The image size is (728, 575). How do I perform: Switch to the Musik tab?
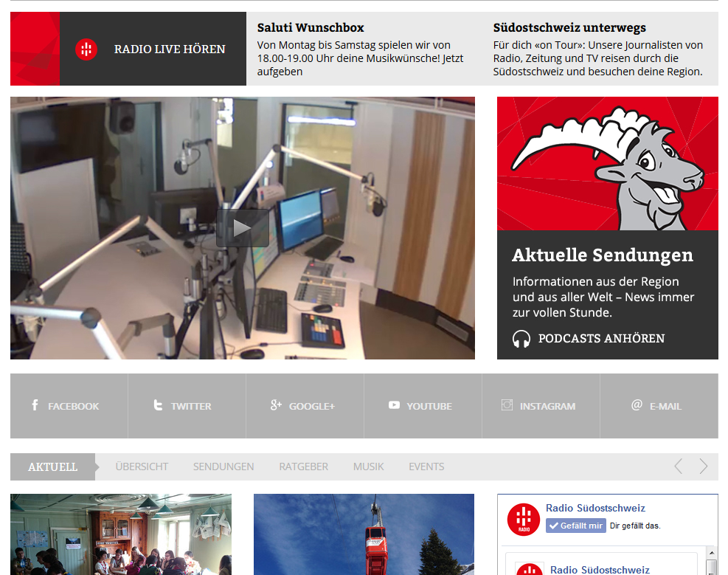click(x=369, y=466)
